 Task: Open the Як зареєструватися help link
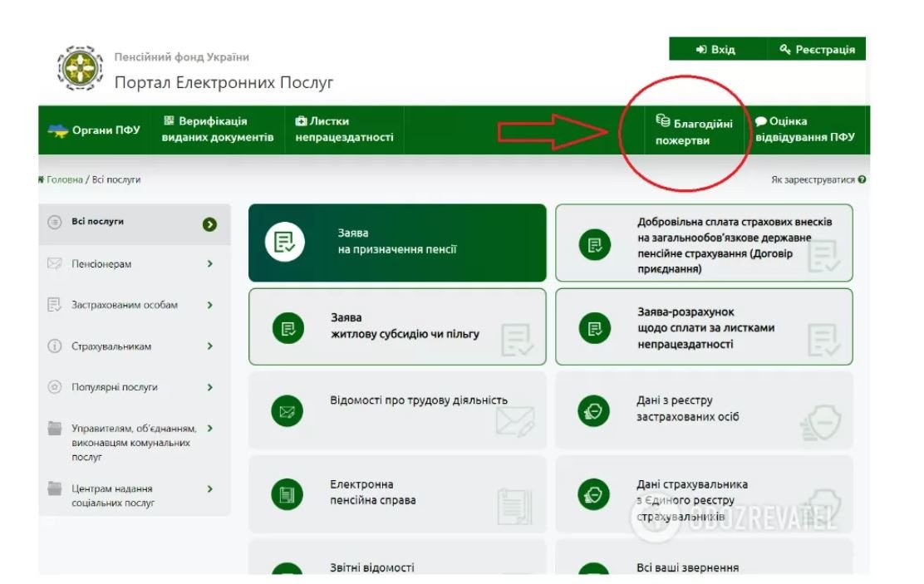point(818,179)
